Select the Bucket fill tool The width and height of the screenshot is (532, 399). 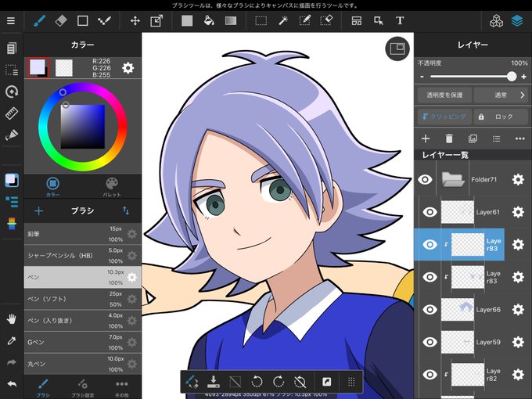point(209,20)
